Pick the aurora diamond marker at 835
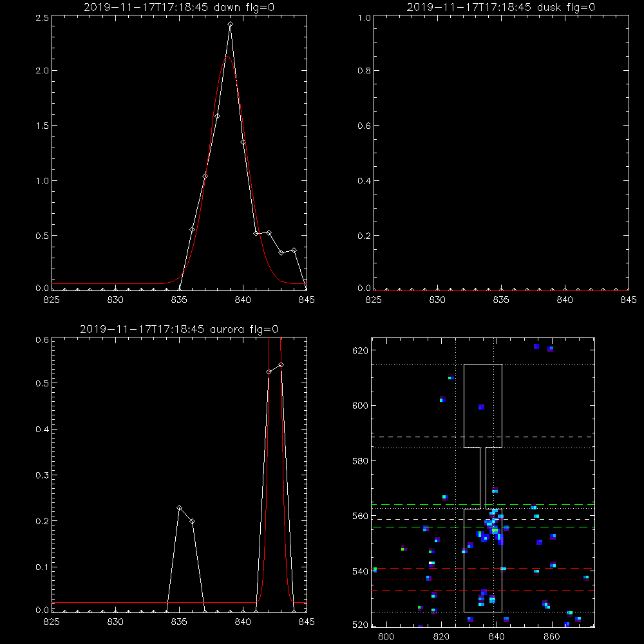 click(x=179, y=507)
